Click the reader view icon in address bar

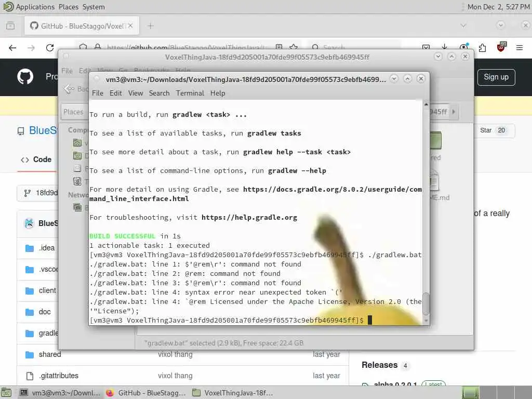[279, 47]
